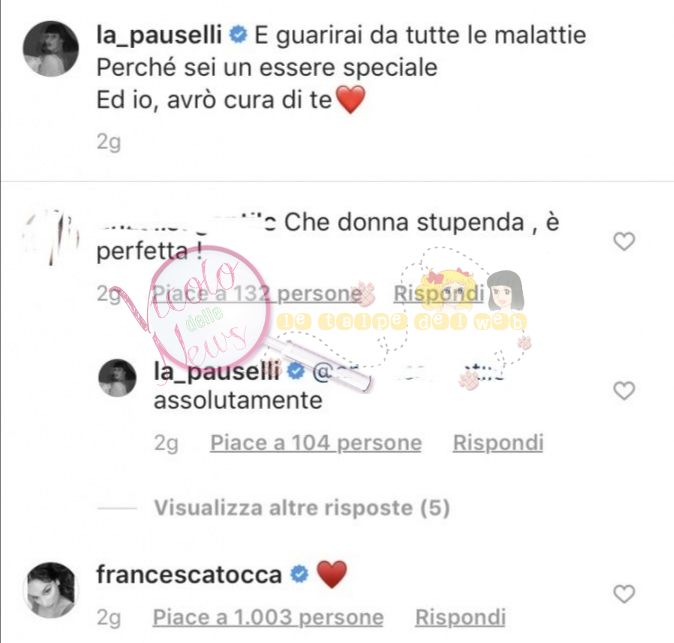Open francescatocca's profile picture
The height and width of the screenshot is (643, 674).
click(51, 590)
